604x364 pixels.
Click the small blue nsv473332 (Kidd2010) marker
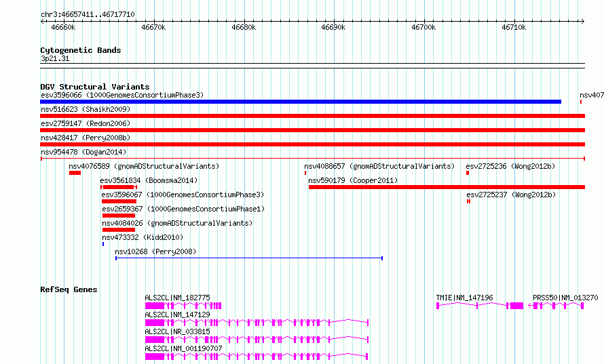pyautogui.click(x=103, y=244)
